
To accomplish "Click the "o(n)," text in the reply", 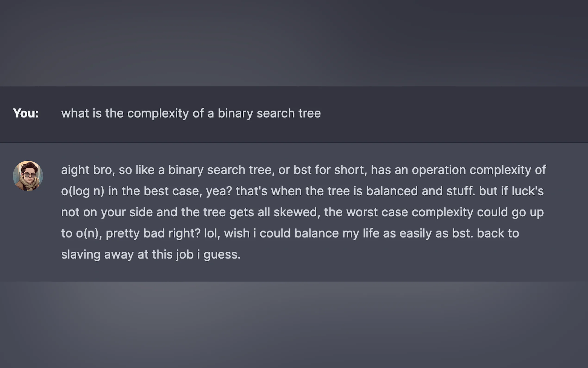I will click(x=89, y=233).
